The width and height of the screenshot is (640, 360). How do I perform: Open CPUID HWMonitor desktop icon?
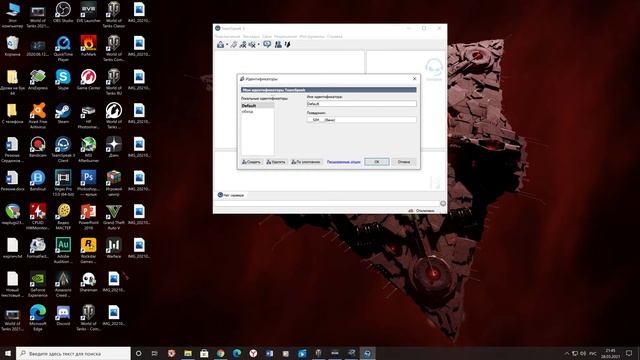pos(38,217)
